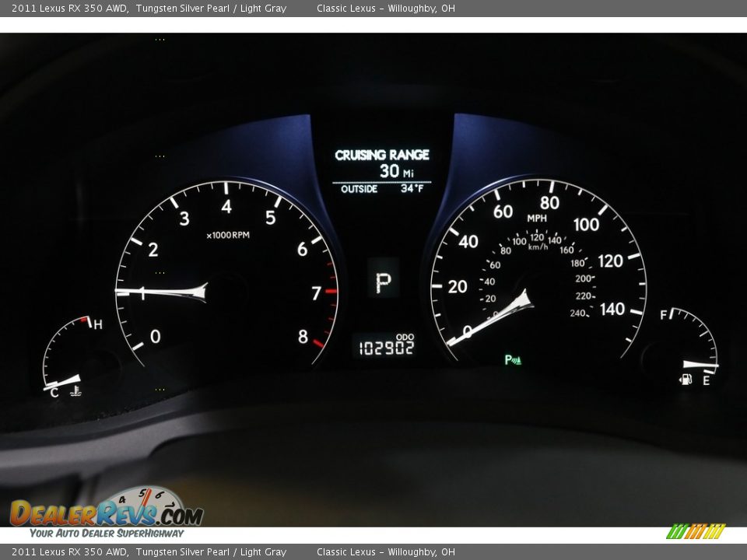Click the 20 mark on the MPH scale

pos(458,287)
